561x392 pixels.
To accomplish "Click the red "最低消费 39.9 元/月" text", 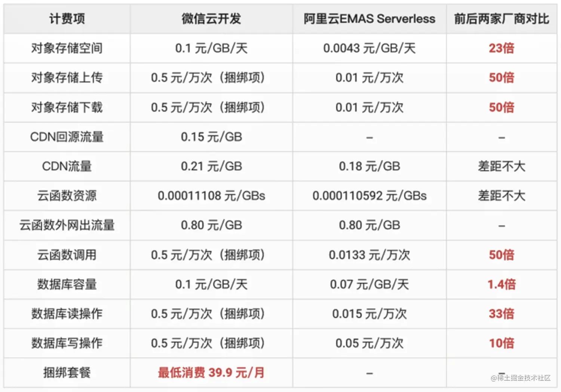I will 211,373.
